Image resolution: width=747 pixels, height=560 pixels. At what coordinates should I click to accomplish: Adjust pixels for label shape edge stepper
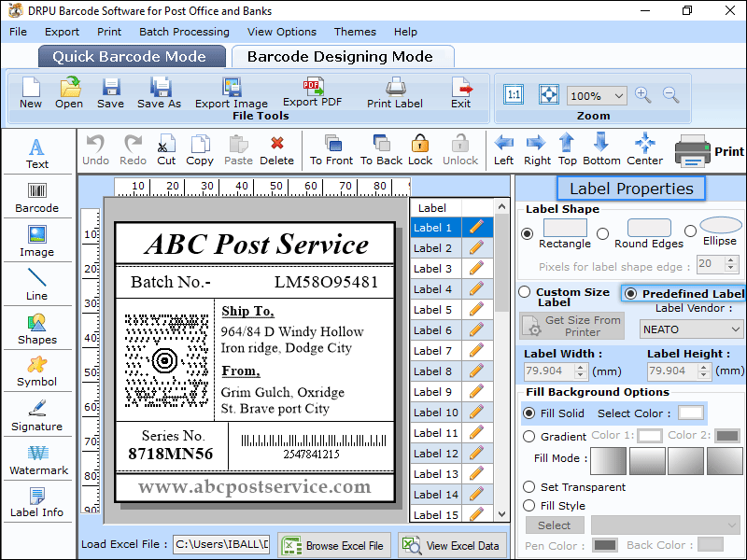[x=731, y=264]
